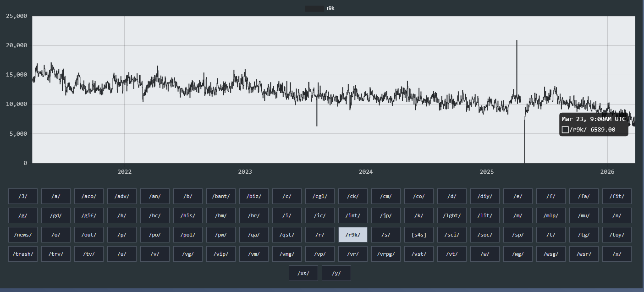Select the /bant/ board button

221,196
